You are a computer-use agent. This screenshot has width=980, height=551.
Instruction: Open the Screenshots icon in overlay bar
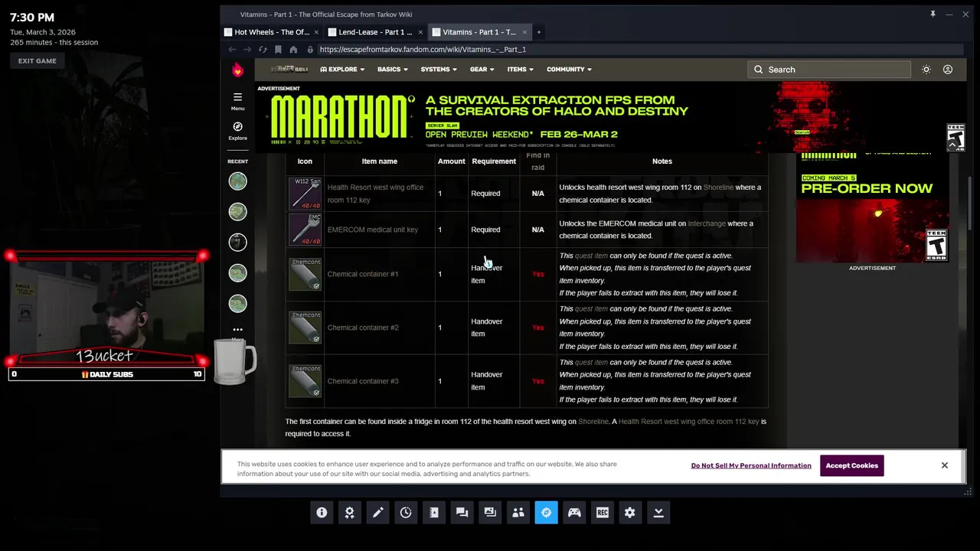pos(490,513)
